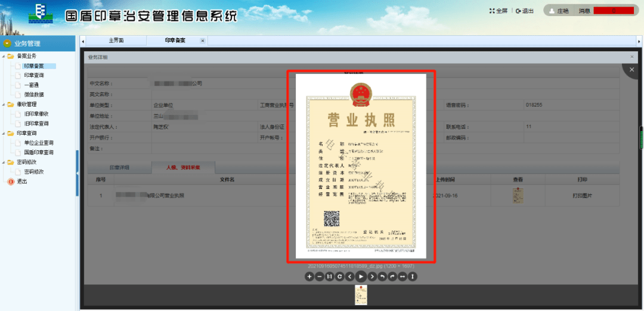Click the red 退出 icon in sidebar
Screen dimensions: 644x311
click(x=11, y=181)
